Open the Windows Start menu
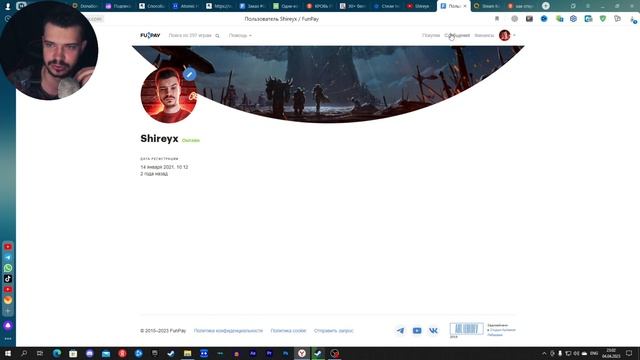The image size is (640, 360). pos(8,353)
